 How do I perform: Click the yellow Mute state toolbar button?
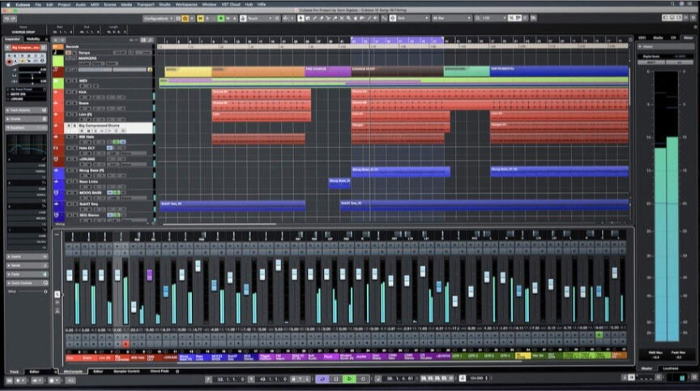coord(200,18)
